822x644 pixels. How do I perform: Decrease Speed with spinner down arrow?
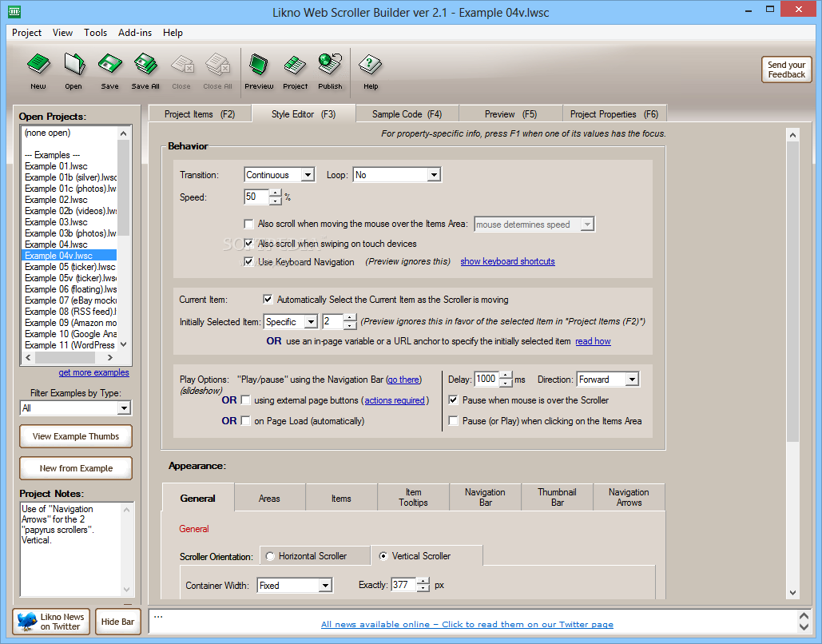pyautogui.click(x=276, y=201)
